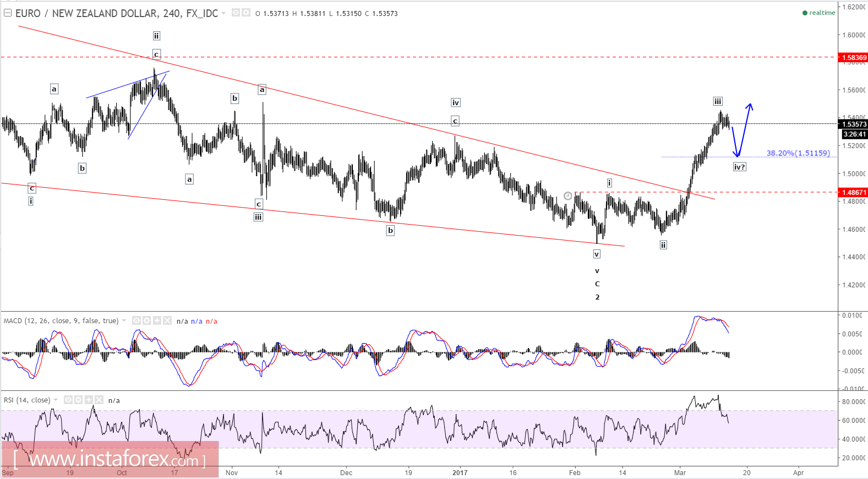The image size is (868, 479).
Task: Click the clock marker icon on the chart
Action: tap(568, 196)
